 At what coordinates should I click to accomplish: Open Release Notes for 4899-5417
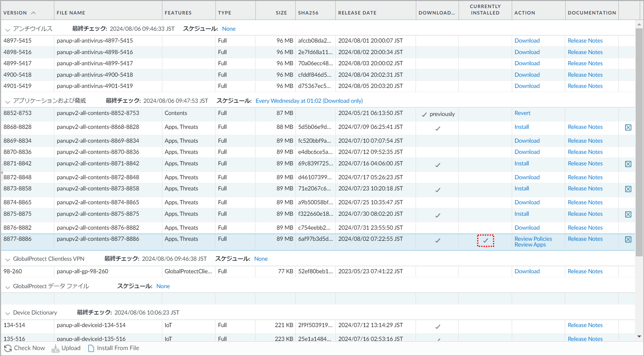(585, 63)
